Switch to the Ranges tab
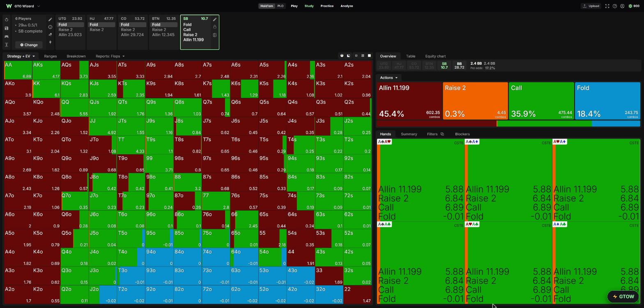The width and height of the screenshot is (644, 308). pyautogui.click(x=50, y=56)
